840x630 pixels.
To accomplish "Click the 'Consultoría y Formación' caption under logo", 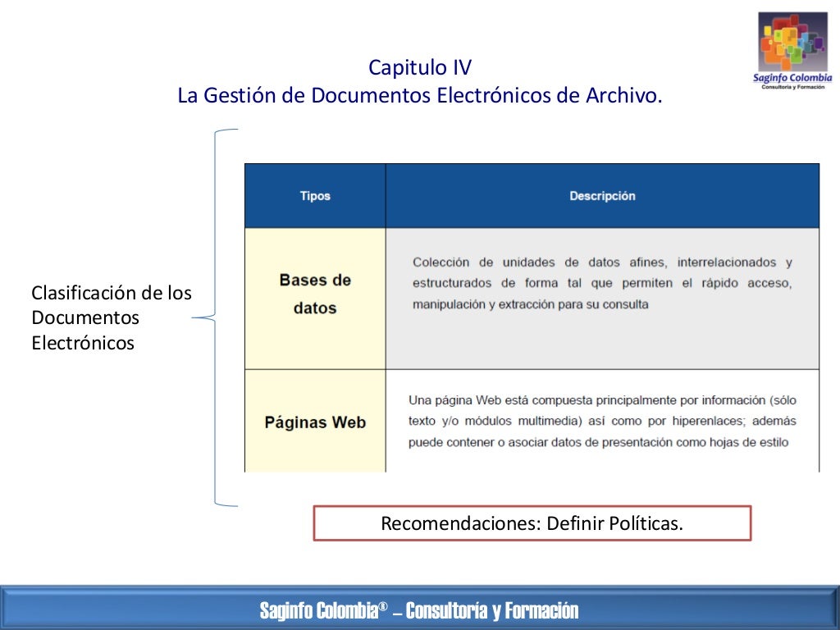I will tap(793, 87).
